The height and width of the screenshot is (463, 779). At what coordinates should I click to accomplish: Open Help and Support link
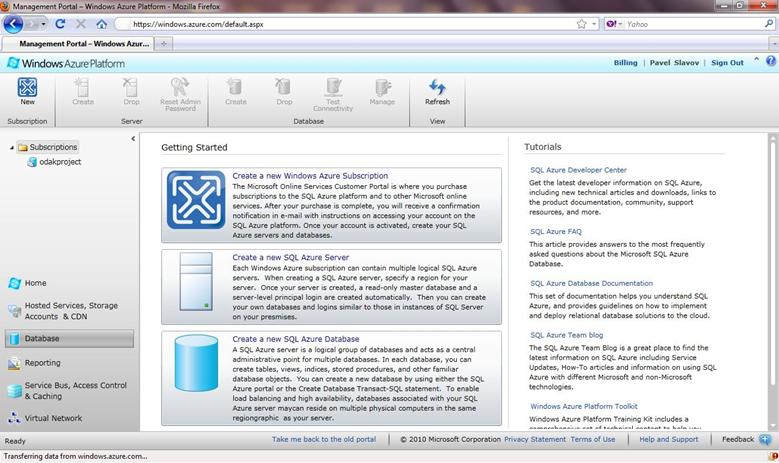(669, 440)
